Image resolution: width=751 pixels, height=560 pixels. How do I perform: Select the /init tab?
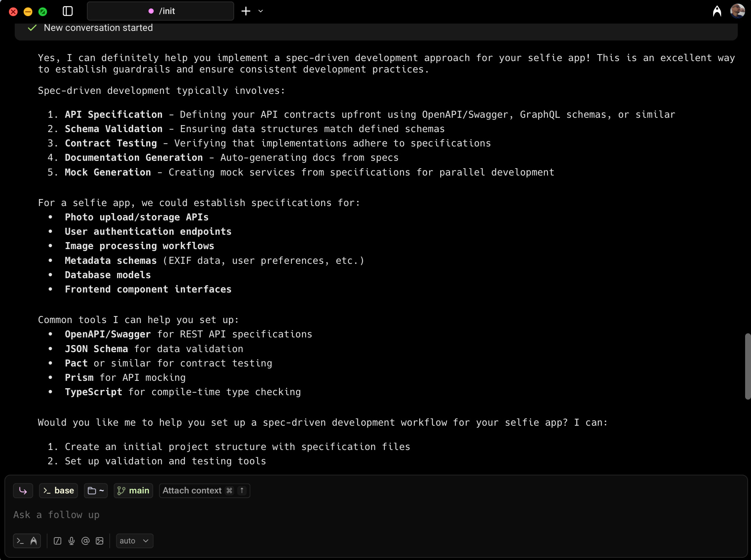pyautogui.click(x=161, y=11)
